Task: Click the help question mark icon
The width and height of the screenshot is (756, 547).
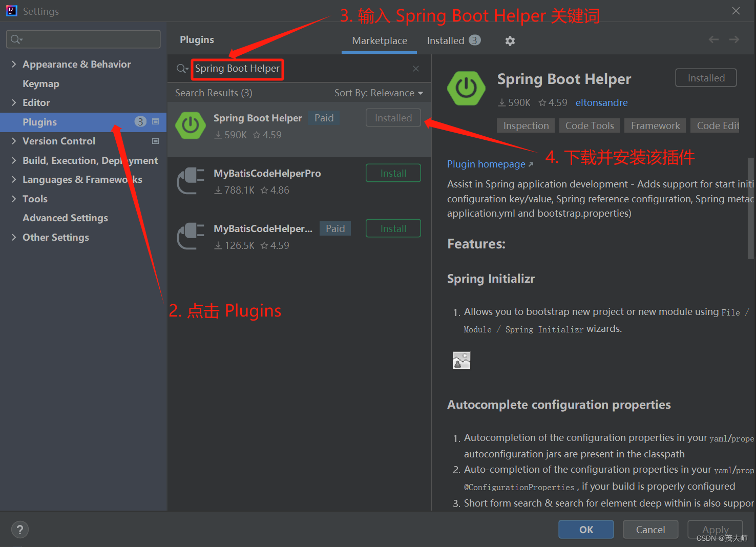Action: (x=19, y=529)
